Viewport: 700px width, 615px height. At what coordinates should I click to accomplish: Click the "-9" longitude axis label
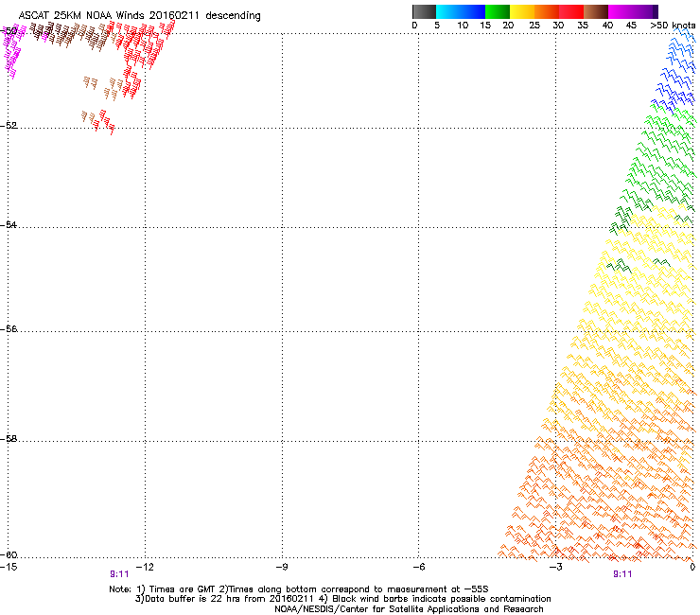pos(282,567)
